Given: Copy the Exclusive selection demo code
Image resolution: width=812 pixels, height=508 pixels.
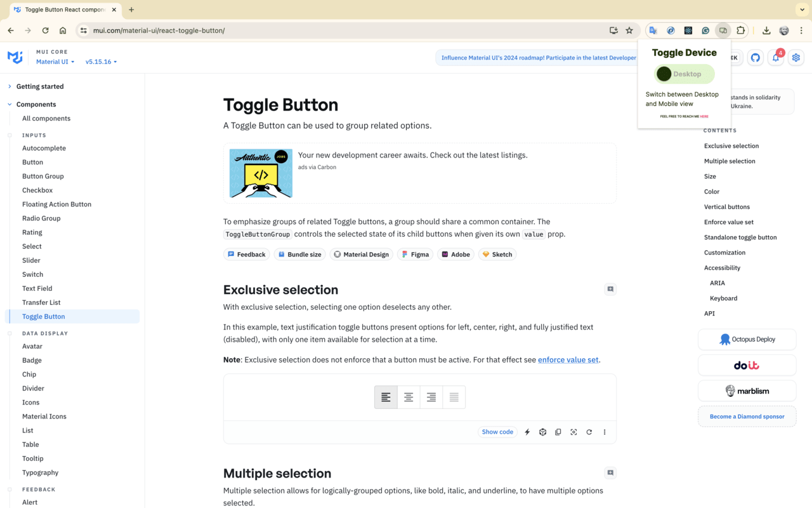Looking at the screenshot, I should [558, 432].
